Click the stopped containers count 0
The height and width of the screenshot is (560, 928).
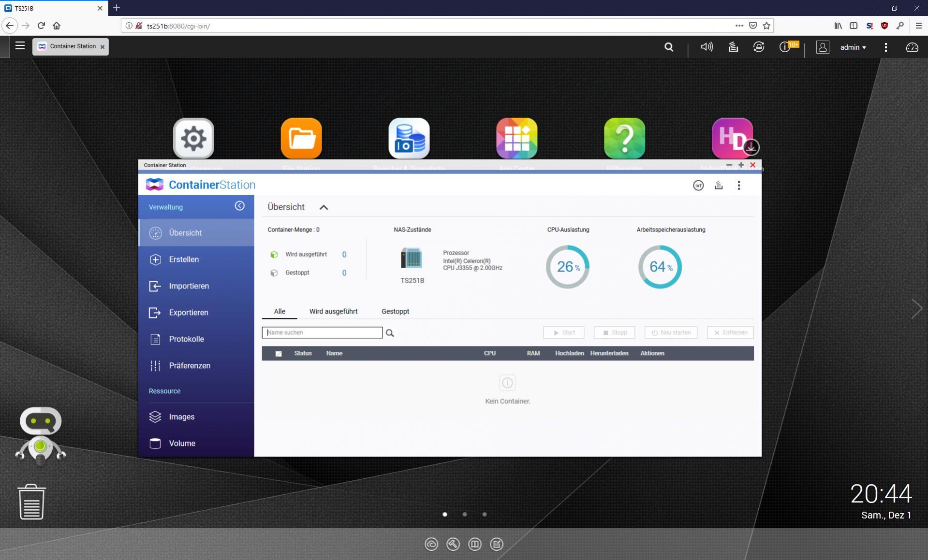pos(344,273)
